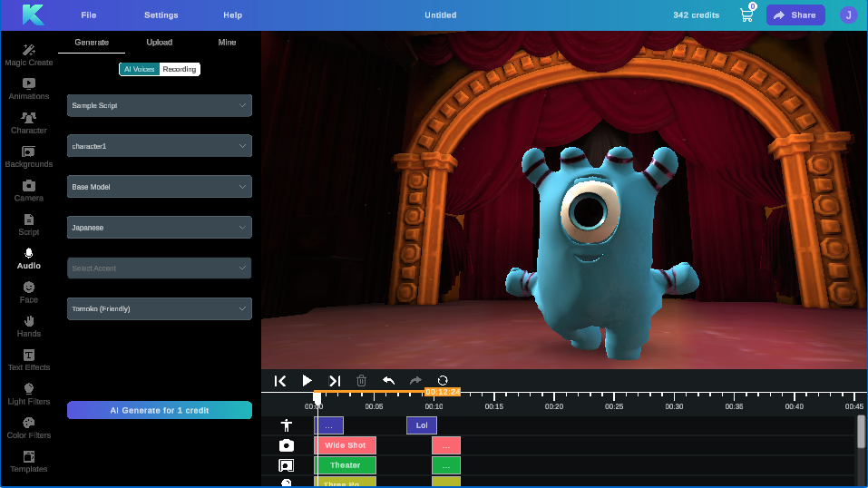868x488 pixels.
Task: Select the Character sidebar icon
Action: coord(28,122)
